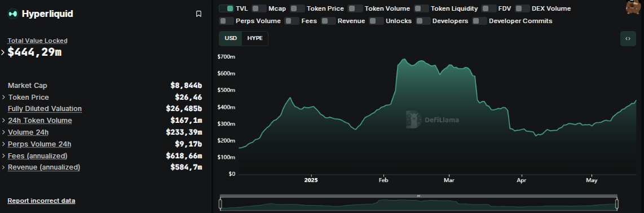This screenshot has width=644, height=213.
Task: Expand the Volume 24h row
Action: (4, 132)
